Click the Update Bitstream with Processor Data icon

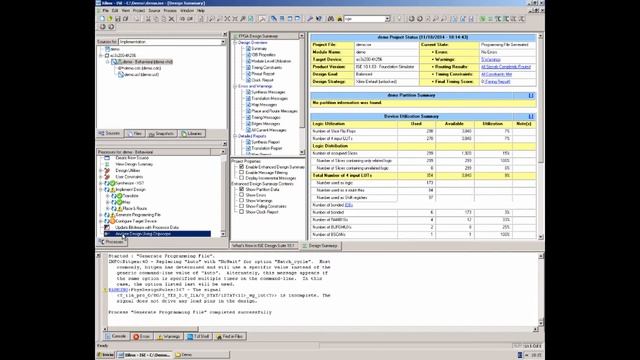pyautogui.click(x=107, y=227)
